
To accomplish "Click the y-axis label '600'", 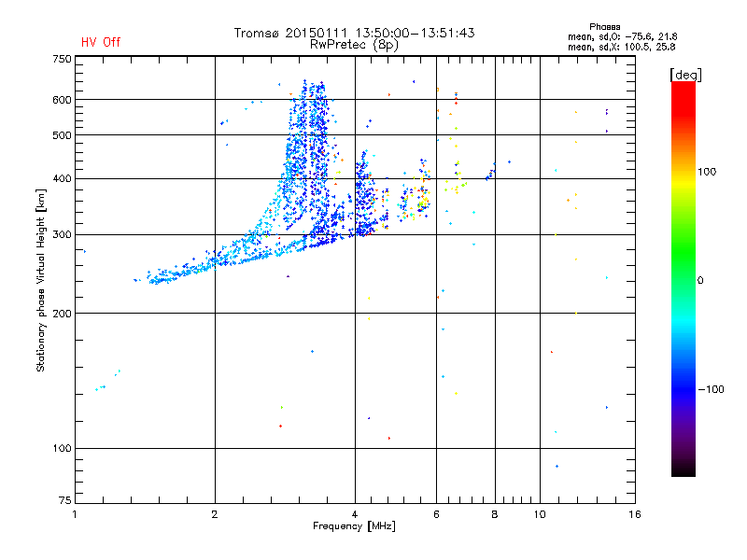I will tap(62, 100).
